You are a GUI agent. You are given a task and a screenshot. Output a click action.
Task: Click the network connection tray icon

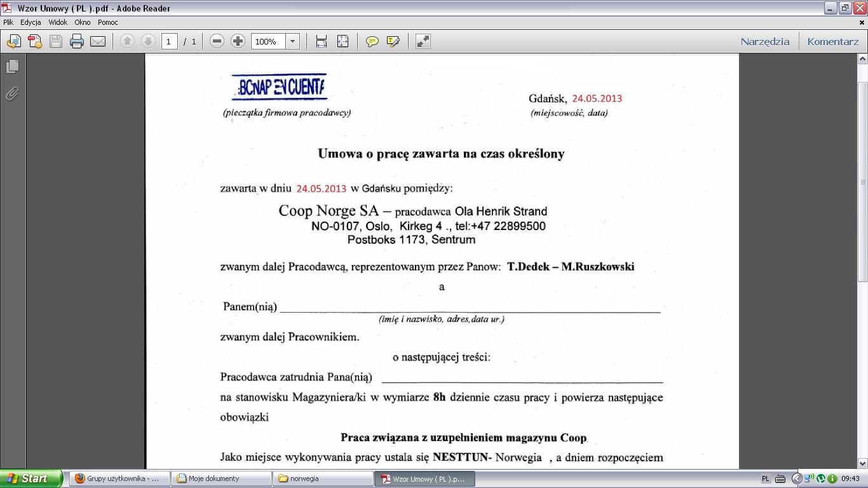click(809, 478)
